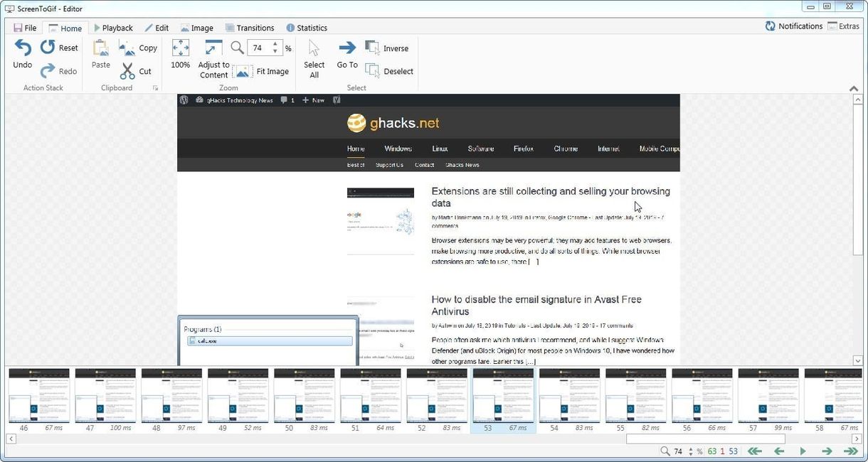Screen dimensions: 868x462
Task: Select frame 54 thumbnail
Action: click(569, 400)
